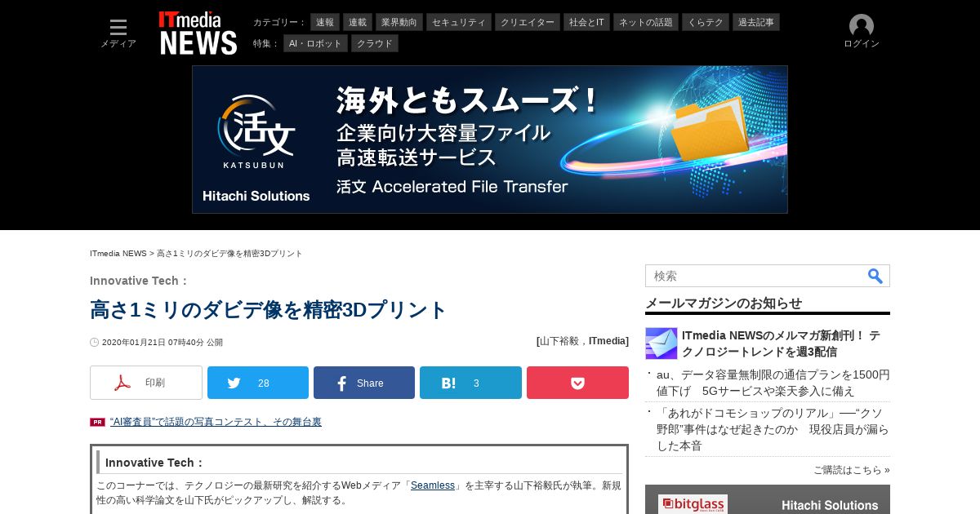Open the 社会とIT category

587,22
